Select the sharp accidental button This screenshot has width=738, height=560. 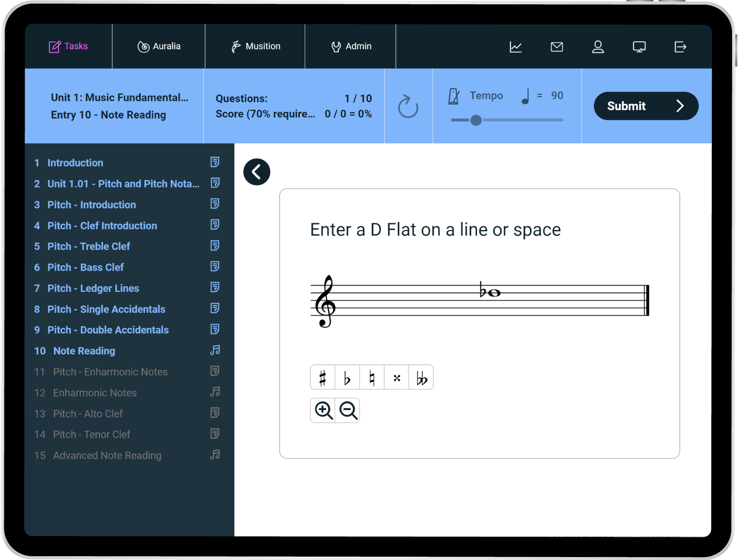pyautogui.click(x=322, y=377)
